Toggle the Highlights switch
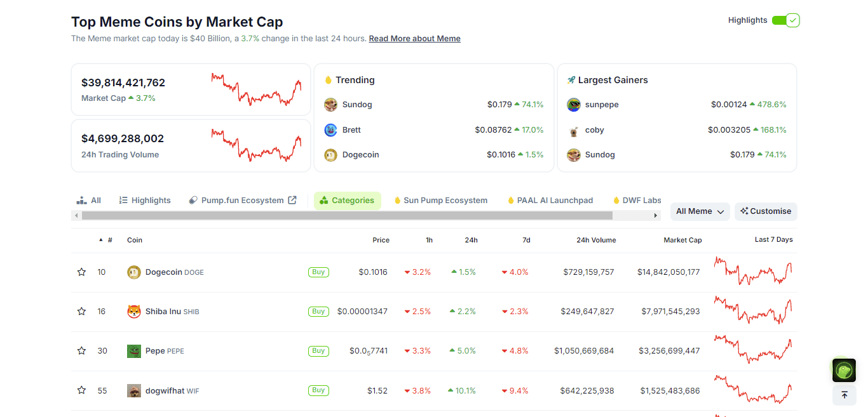 coord(785,20)
